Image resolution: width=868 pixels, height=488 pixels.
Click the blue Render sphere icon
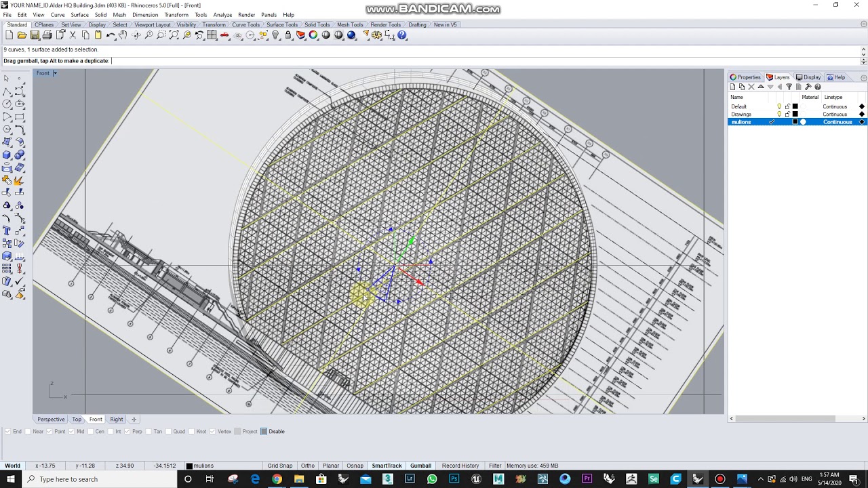tap(351, 35)
